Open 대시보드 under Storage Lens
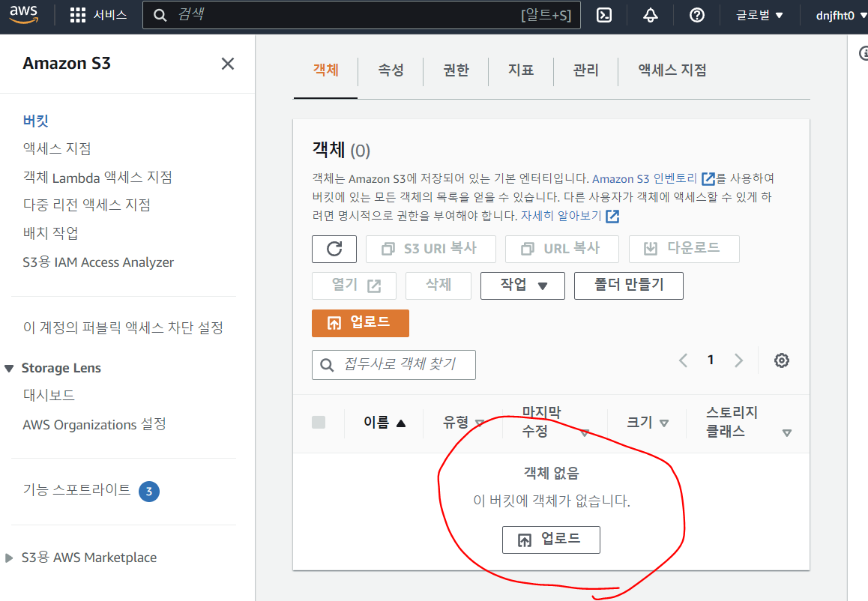This screenshot has height=601, width=868. pyautogui.click(x=49, y=395)
